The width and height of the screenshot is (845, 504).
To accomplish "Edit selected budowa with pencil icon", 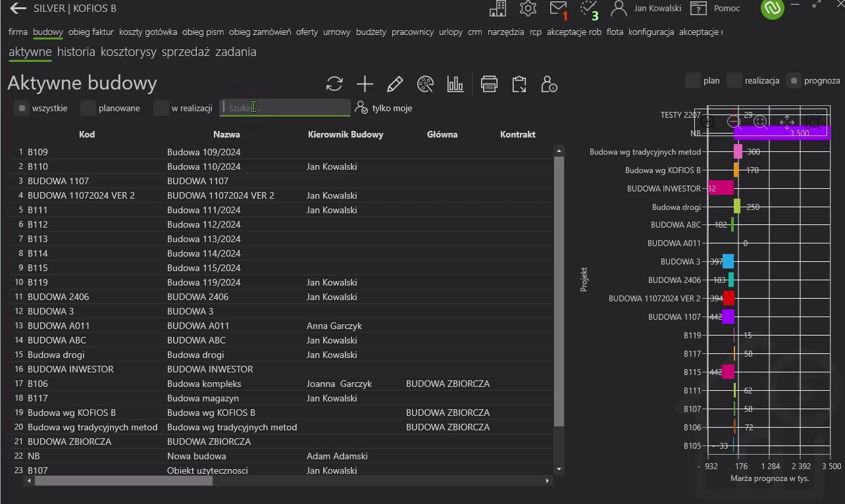I will point(395,84).
